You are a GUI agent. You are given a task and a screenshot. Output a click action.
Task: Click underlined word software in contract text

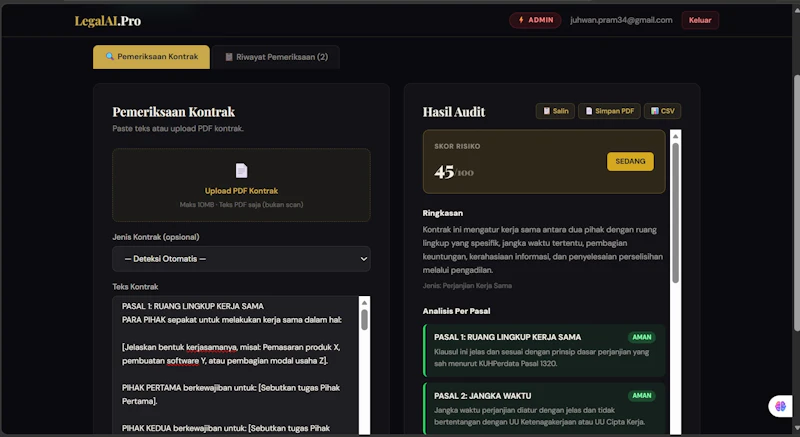click(x=183, y=361)
